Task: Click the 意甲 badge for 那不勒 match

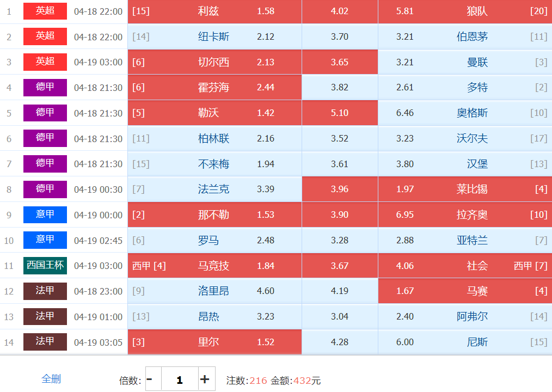Action: 45,215
